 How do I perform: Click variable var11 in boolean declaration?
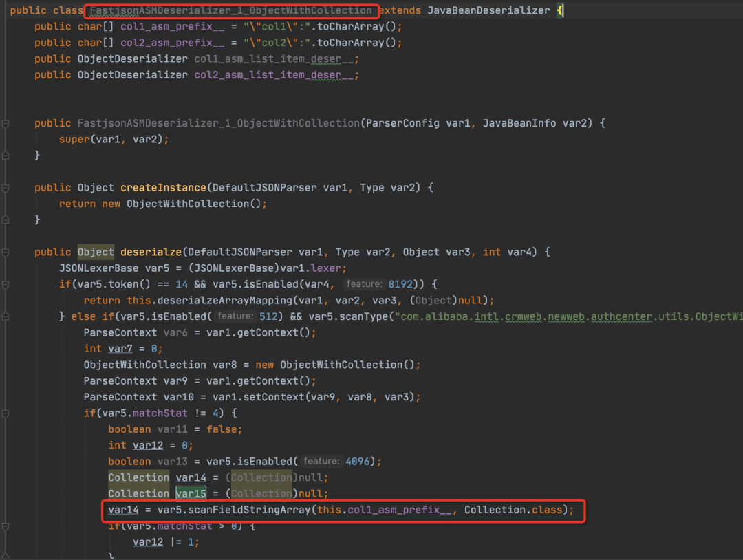(x=173, y=429)
